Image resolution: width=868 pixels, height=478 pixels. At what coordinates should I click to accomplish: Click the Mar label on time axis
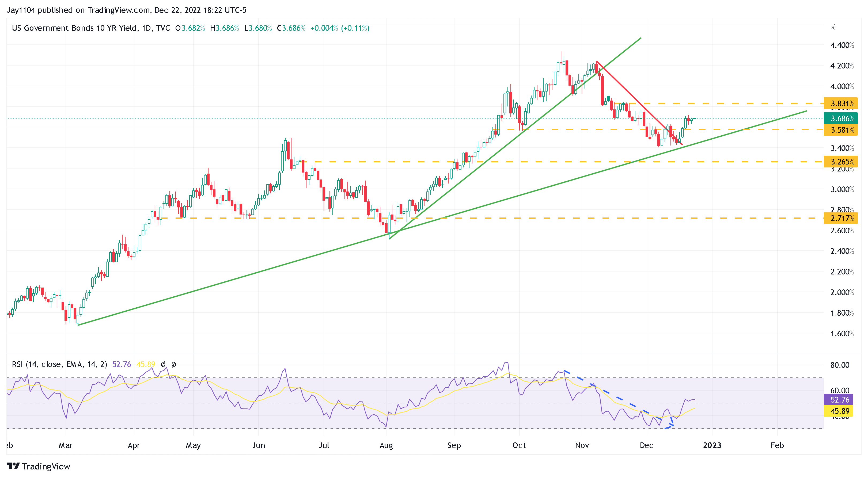pos(65,445)
